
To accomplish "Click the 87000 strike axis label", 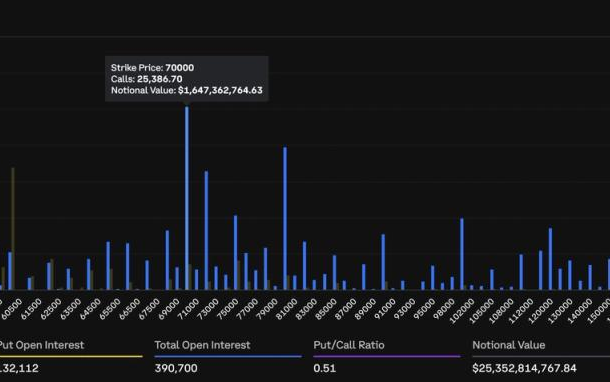I will [345, 309].
